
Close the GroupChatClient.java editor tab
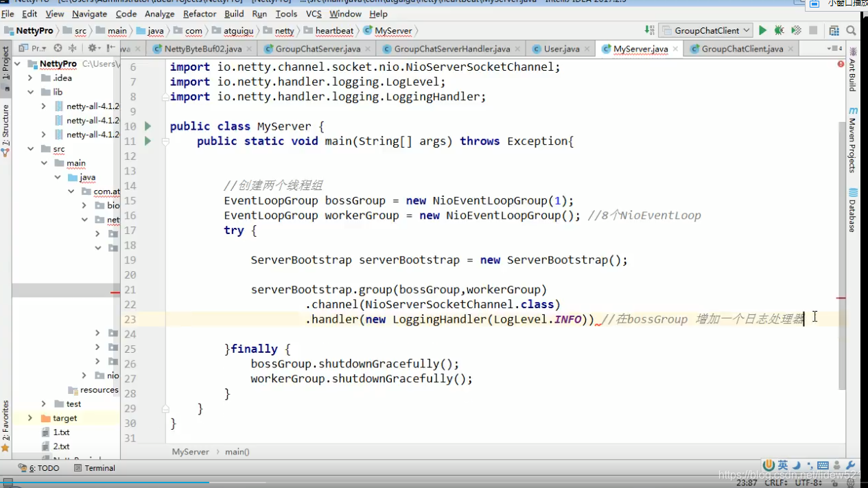tap(790, 49)
